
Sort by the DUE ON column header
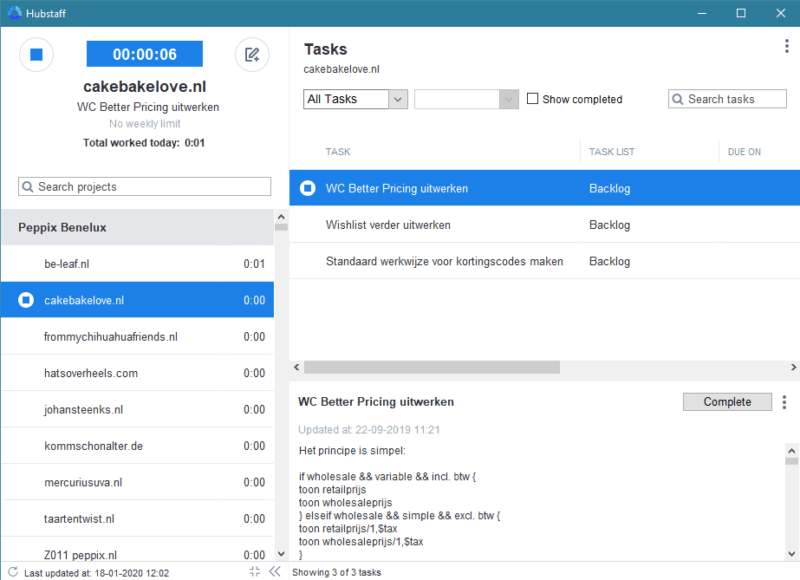tap(744, 152)
